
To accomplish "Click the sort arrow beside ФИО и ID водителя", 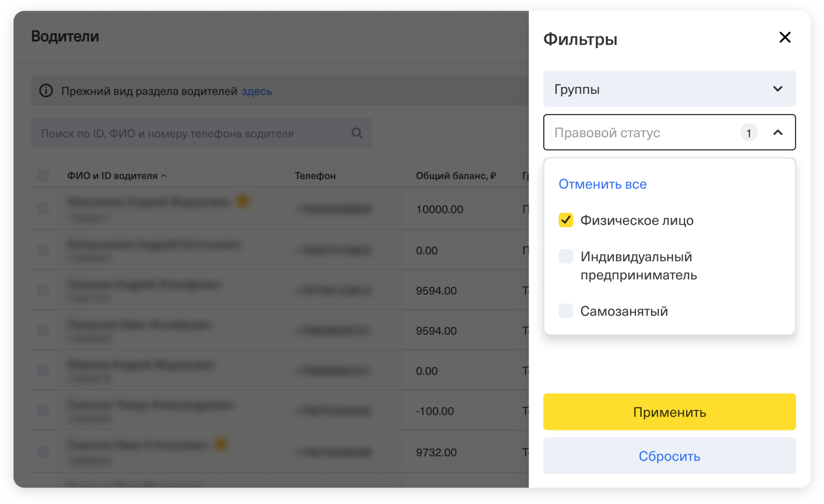I will tap(164, 176).
